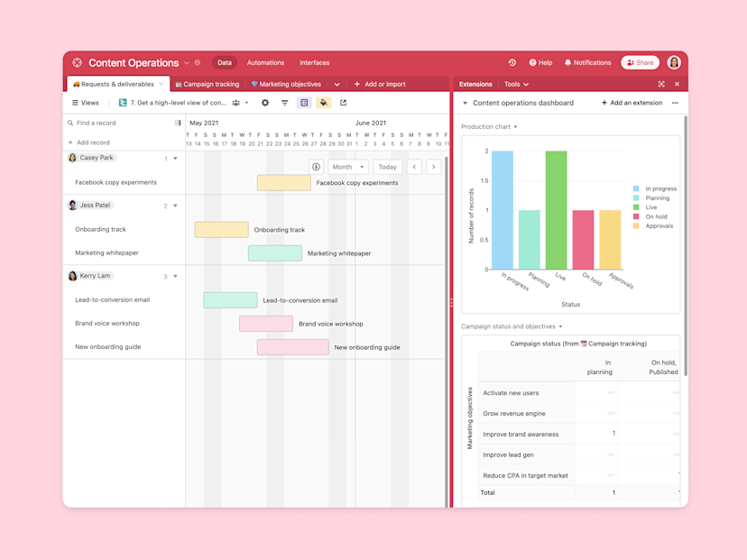Open the Month timescale dropdown
Viewport: 747px width, 560px height.
tap(347, 166)
